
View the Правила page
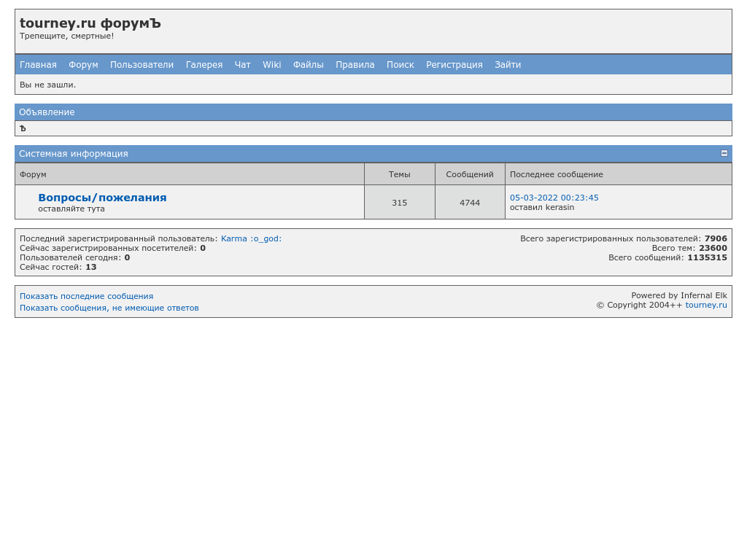[355, 65]
